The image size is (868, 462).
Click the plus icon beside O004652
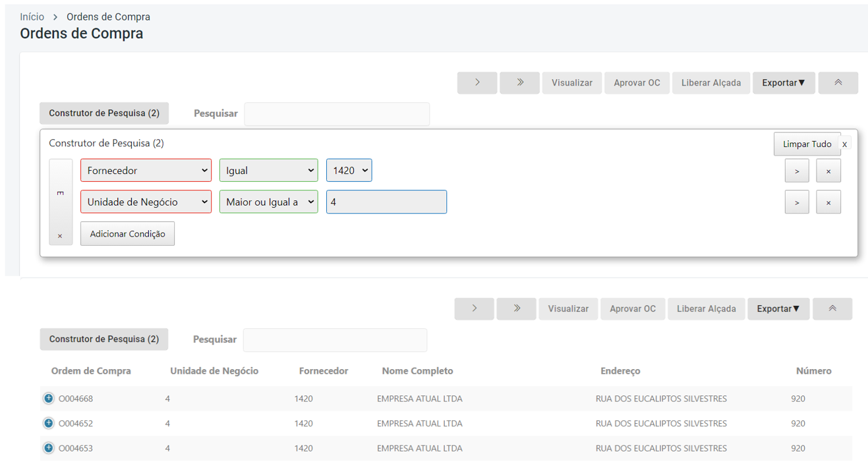coord(49,423)
